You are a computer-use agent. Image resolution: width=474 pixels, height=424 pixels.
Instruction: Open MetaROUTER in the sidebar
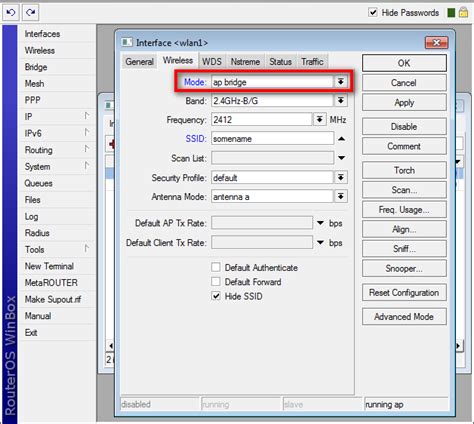pyautogui.click(x=51, y=283)
